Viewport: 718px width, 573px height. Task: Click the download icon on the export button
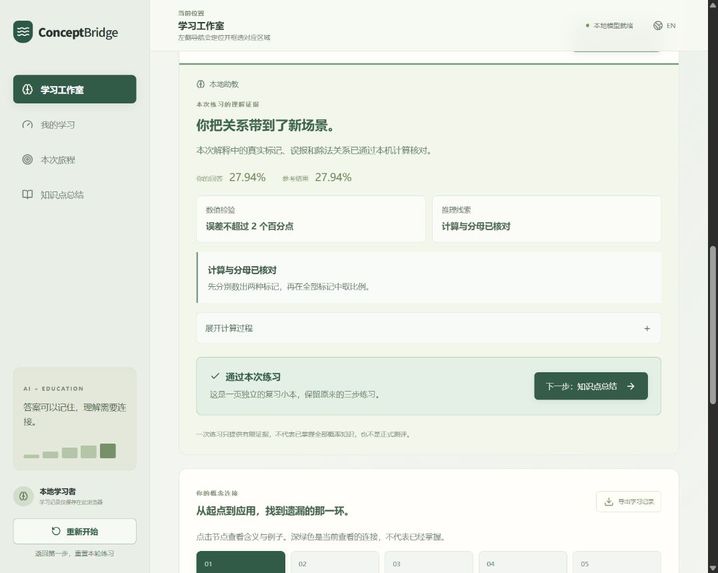609,502
